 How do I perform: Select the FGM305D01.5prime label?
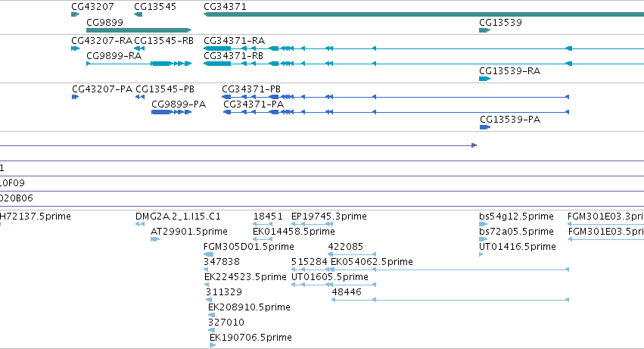pos(249,247)
